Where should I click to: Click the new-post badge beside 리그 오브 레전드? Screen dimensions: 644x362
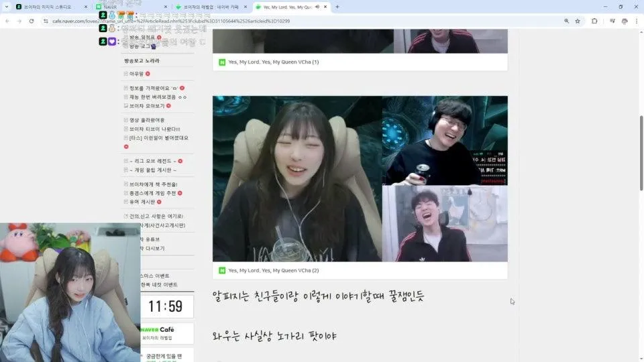tap(180, 162)
